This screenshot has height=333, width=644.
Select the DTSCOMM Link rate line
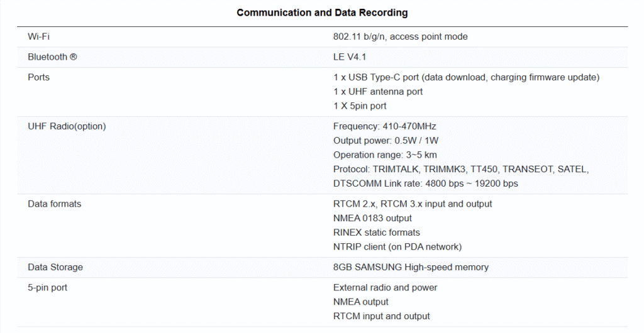(425, 183)
